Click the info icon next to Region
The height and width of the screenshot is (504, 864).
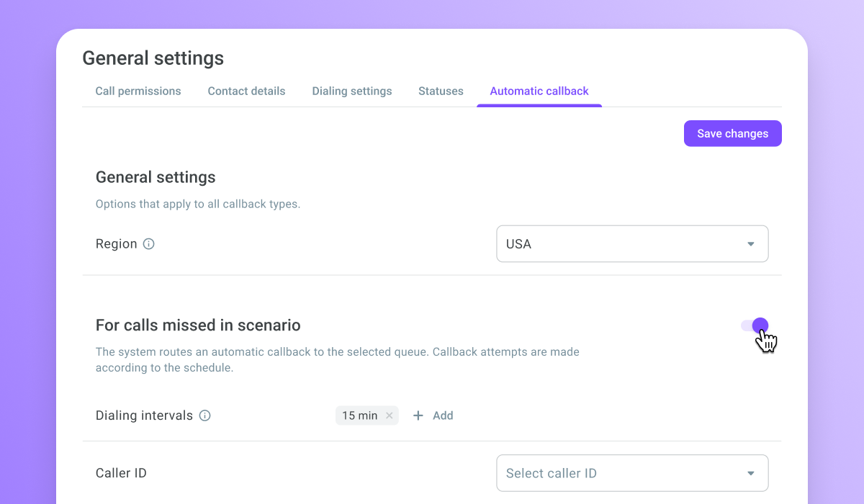(149, 244)
